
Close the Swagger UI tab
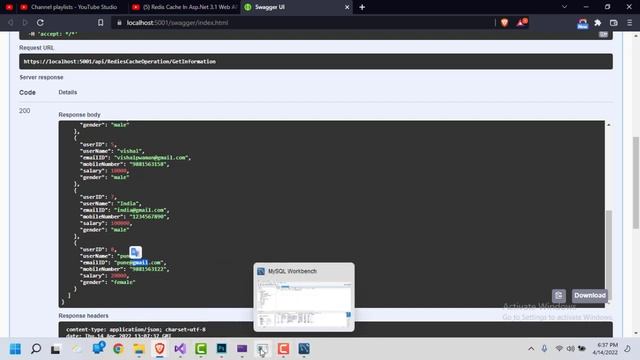point(347,7)
